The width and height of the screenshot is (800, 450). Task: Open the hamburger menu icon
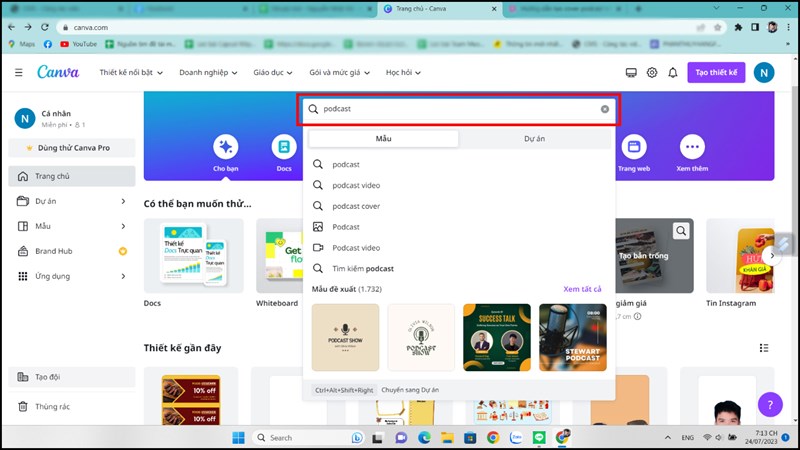(19, 72)
